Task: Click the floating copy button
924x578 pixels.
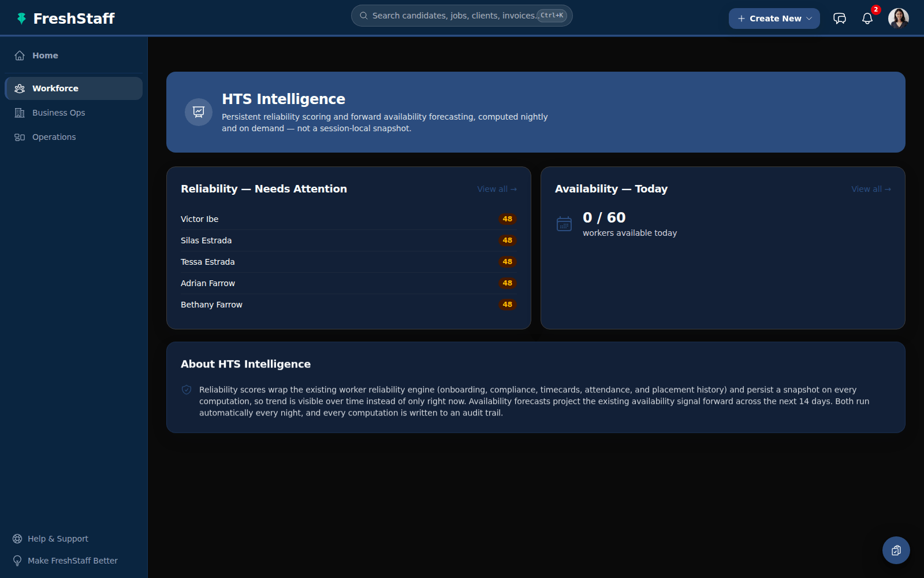Action: click(x=896, y=550)
